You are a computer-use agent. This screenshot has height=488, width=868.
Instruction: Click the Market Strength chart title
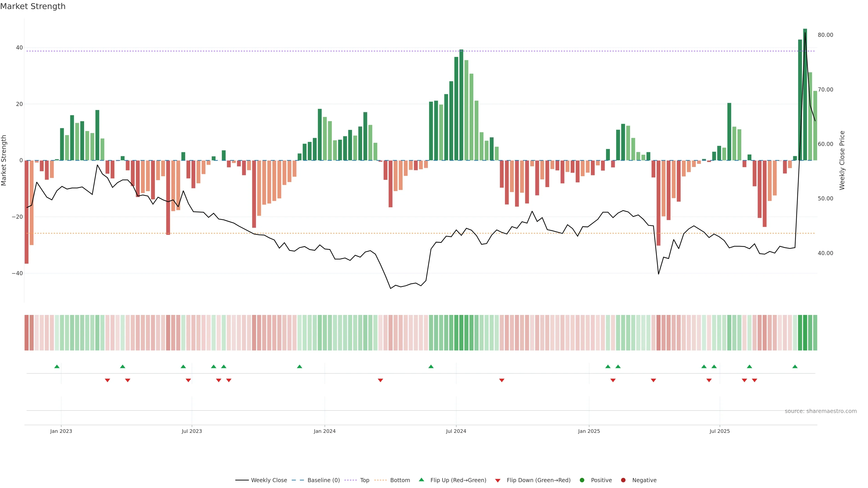pos(33,6)
